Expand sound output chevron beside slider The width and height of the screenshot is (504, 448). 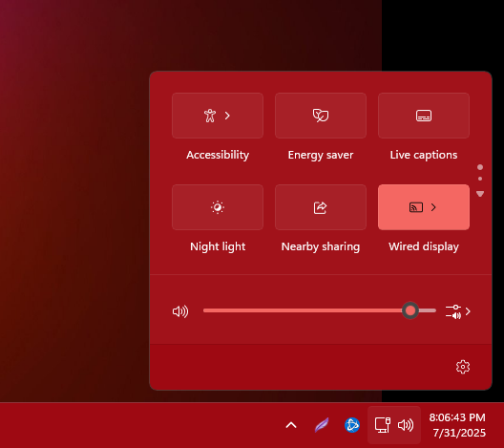pyautogui.click(x=468, y=311)
